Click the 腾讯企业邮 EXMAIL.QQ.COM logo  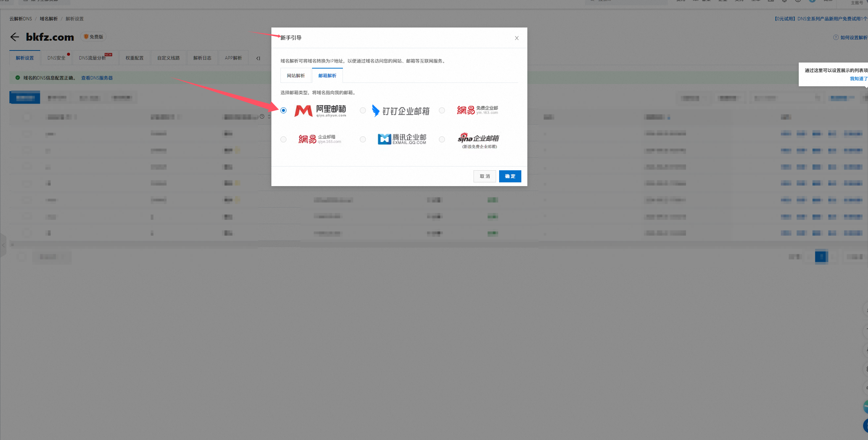402,139
